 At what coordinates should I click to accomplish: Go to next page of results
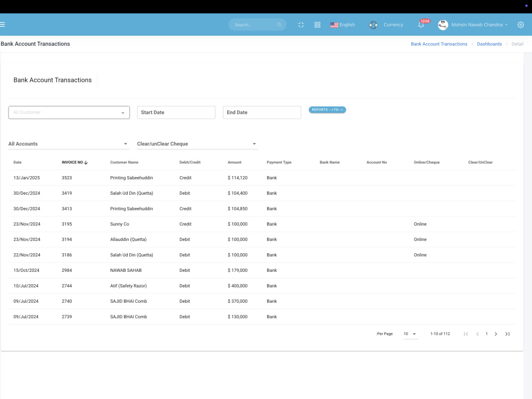(496, 334)
